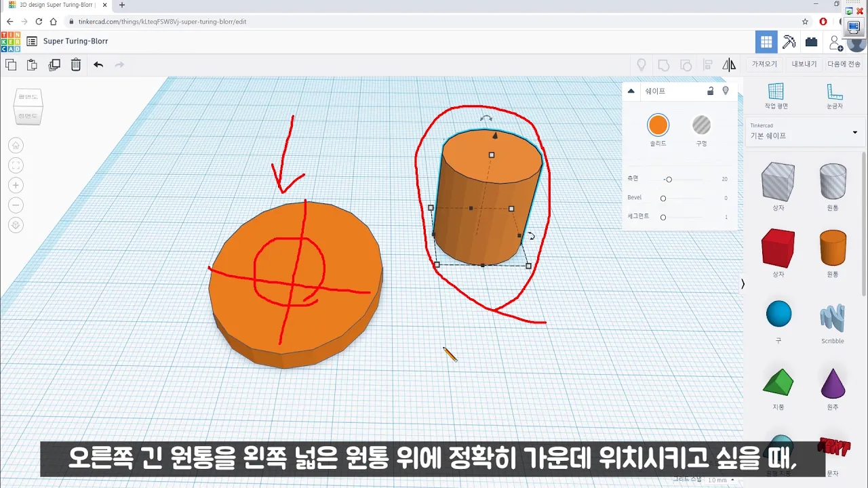Adjust the Sides slider handle

pyautogui.click(x=669, y=179)
